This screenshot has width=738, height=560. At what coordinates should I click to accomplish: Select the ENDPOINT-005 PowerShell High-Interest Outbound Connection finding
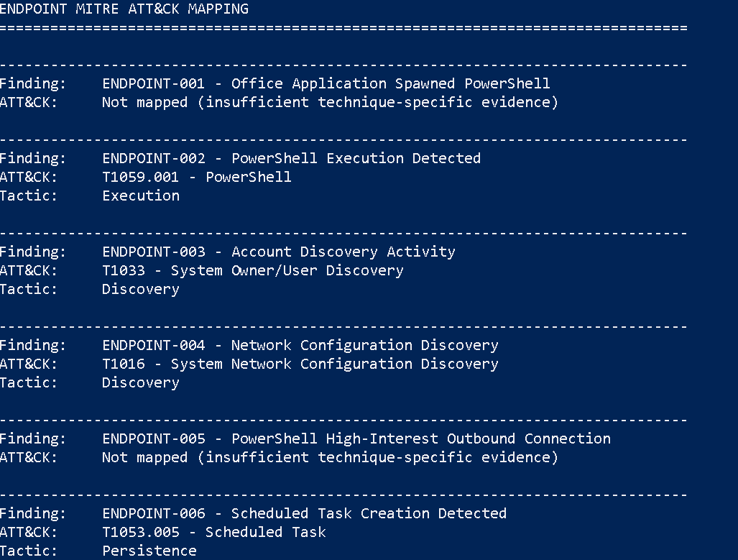[356, 439]
